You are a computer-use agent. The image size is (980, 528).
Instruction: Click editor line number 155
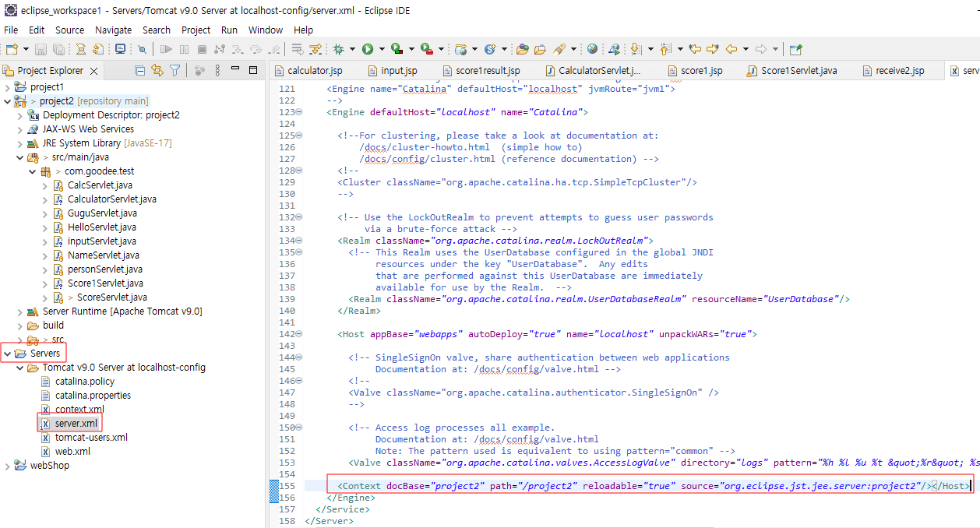(286, 486)
